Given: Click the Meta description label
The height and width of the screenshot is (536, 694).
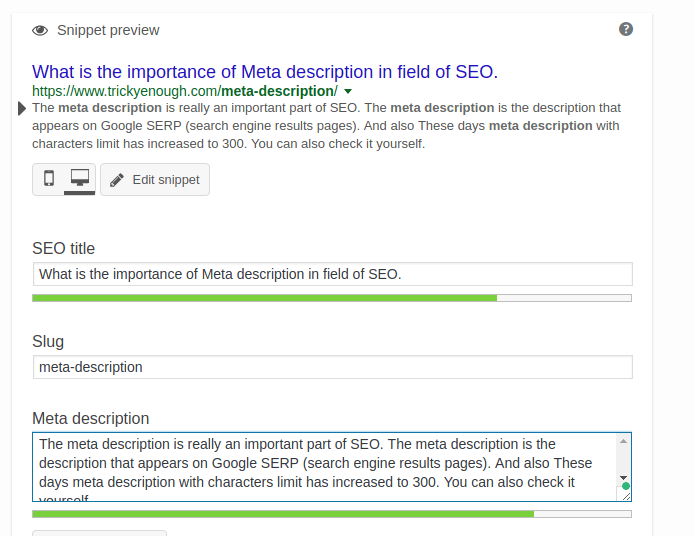Looking at the screenshot, I should pyautogui.click(x=90, y=418).
